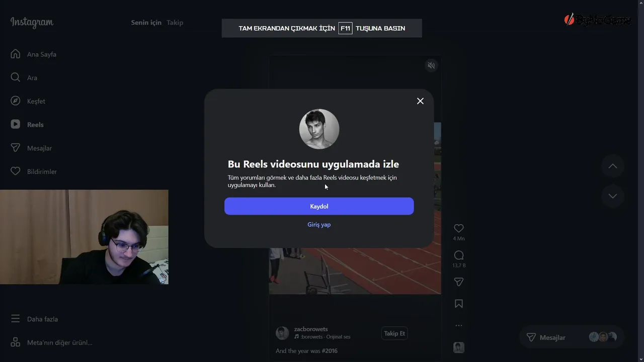Click the dialog heading Bu Reels videosunu uygulamada izle
This screenshot has height=362, width=644.
pos(313,164)
